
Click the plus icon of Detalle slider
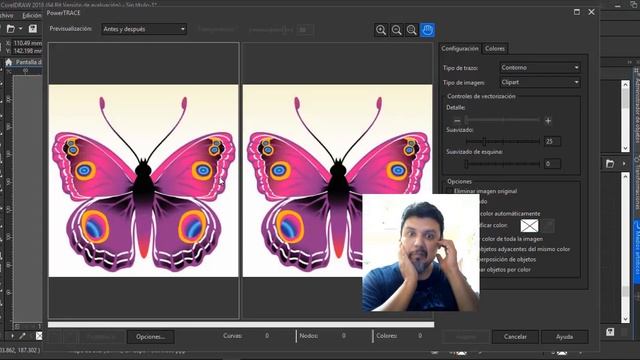[x=548, y=121]
